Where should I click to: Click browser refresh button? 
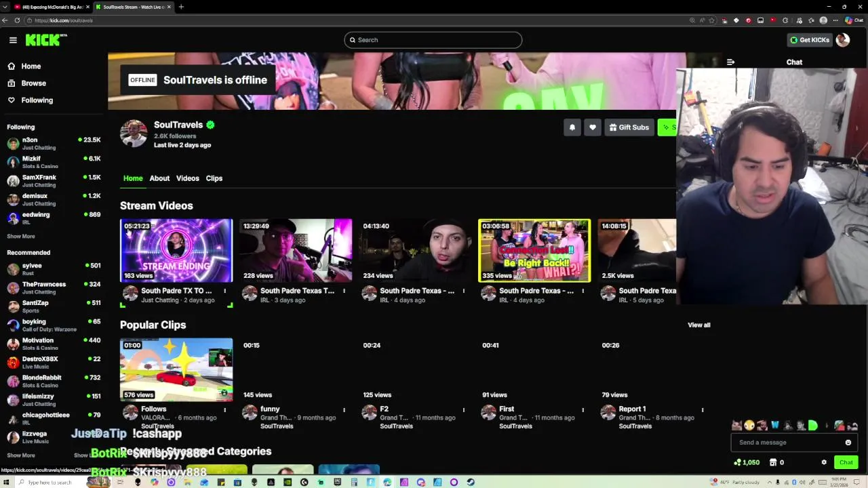tap(17, 20)
